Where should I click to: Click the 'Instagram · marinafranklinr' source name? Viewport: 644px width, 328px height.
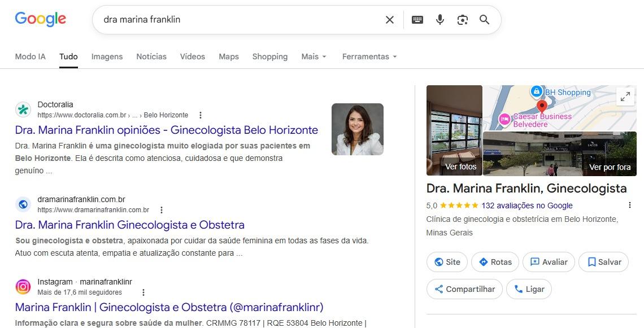85,282
